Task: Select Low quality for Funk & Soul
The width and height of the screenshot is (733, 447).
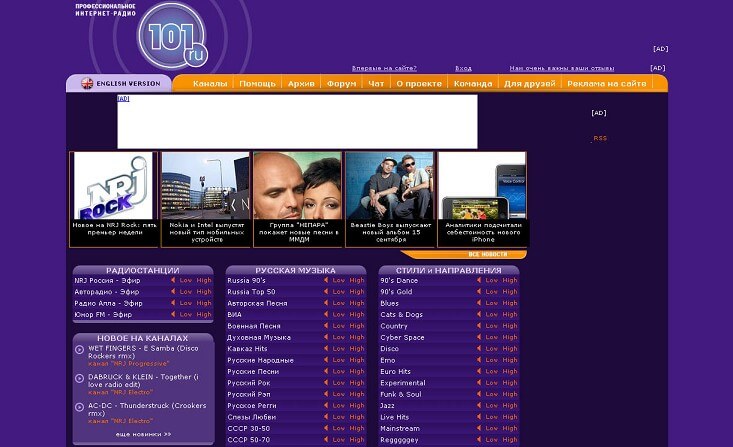Action: point(492,394)
